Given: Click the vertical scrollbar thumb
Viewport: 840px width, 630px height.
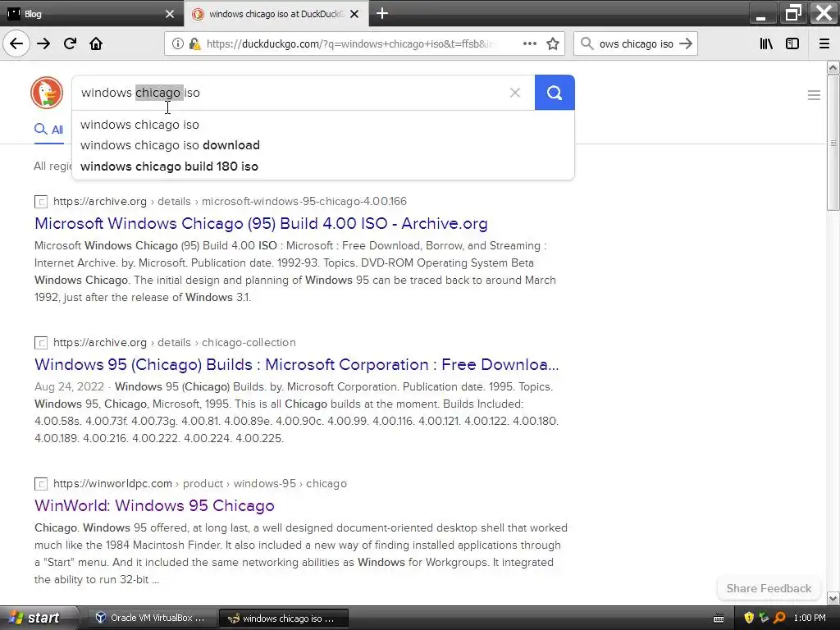Looking at the screenshot, I should click(833, 143).
